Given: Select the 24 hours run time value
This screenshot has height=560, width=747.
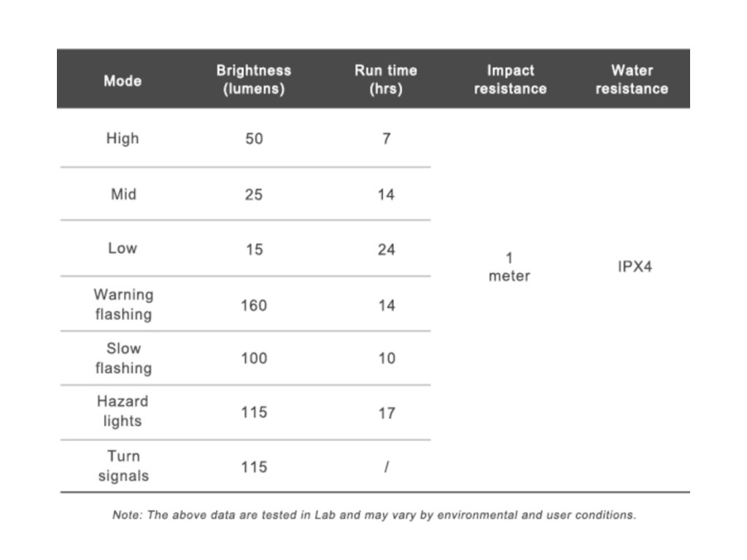Looking at the screenshot, I should tap(386, 249).
